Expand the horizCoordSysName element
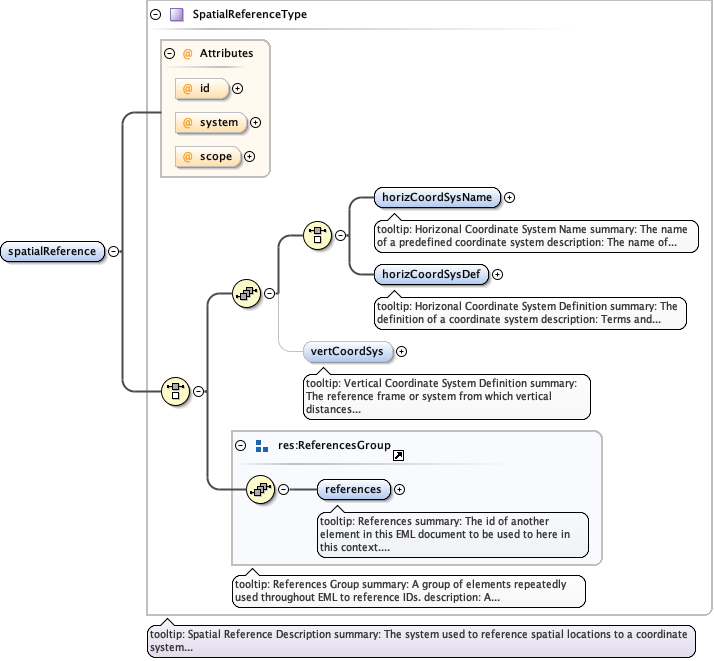 (510, 197)
